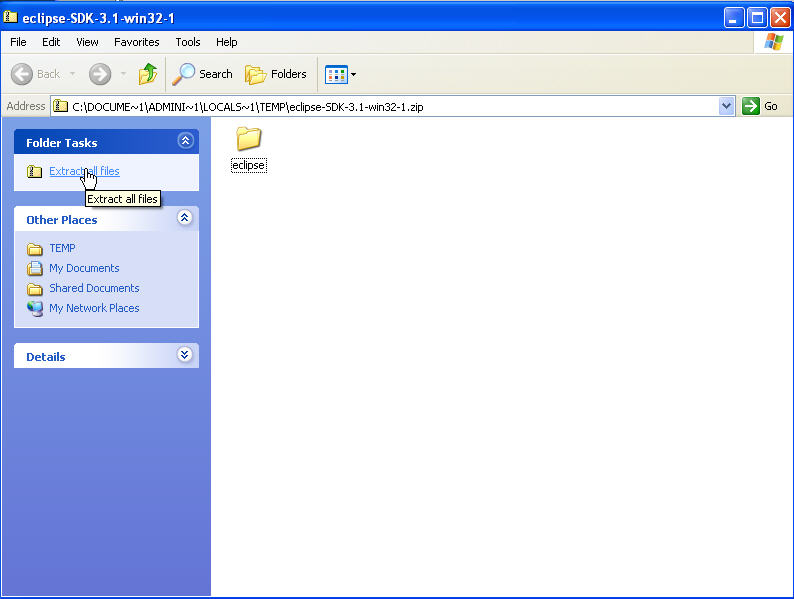Screen dimensions: 794x599
Task: Open the Help menu
Action: (x=226, y=42)
